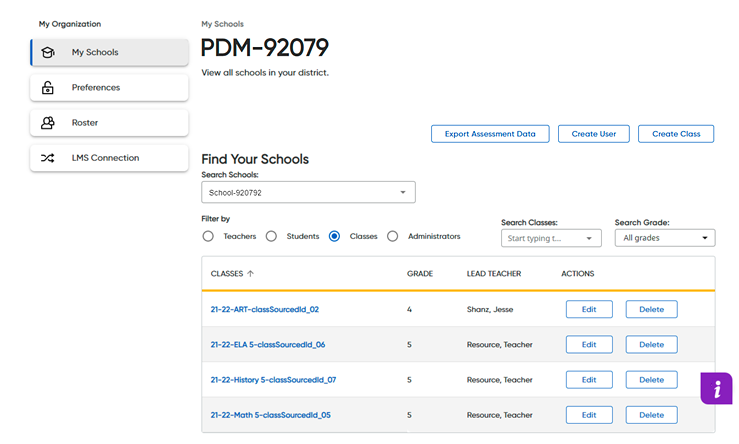Viewport: 739px width, 444px height.
Task: Select the Administrators filter radio button
Action: pyautogui.click(x=393, y=236)
